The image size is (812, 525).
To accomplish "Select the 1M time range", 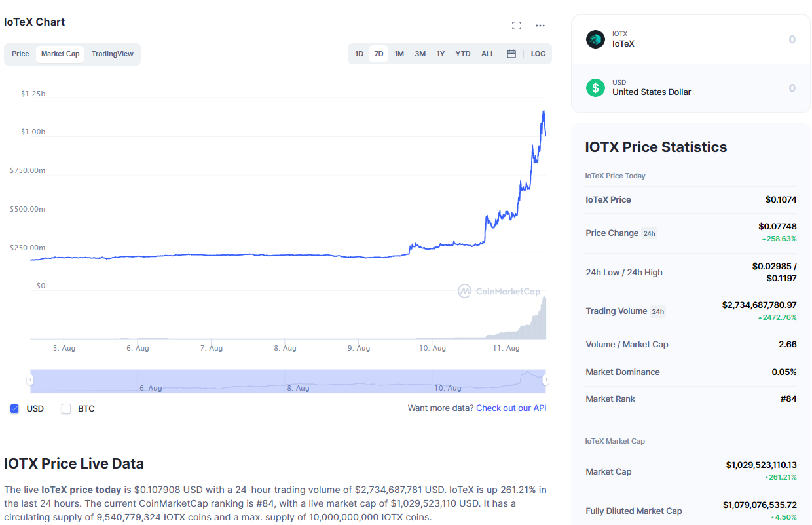I will click(399, 54).
